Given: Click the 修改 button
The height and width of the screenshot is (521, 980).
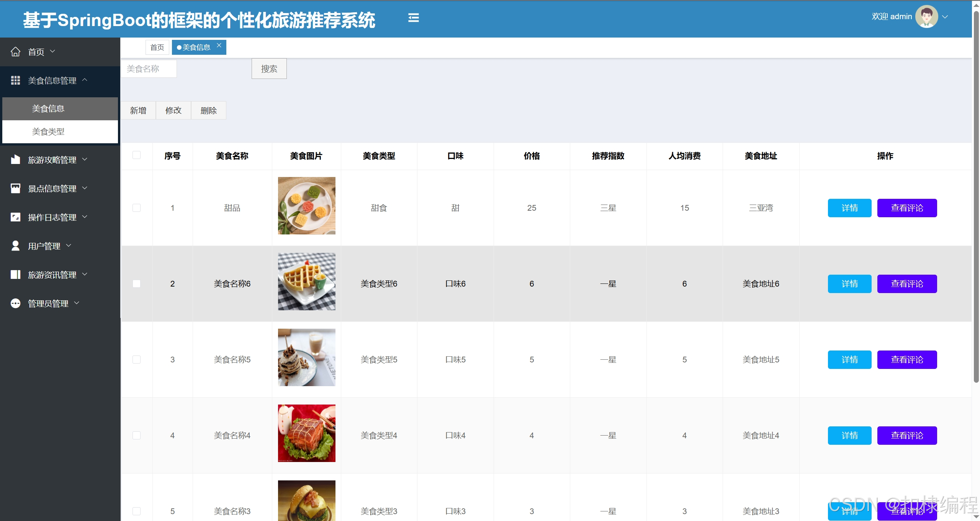Looking at the screenshot, I should 173,111.
